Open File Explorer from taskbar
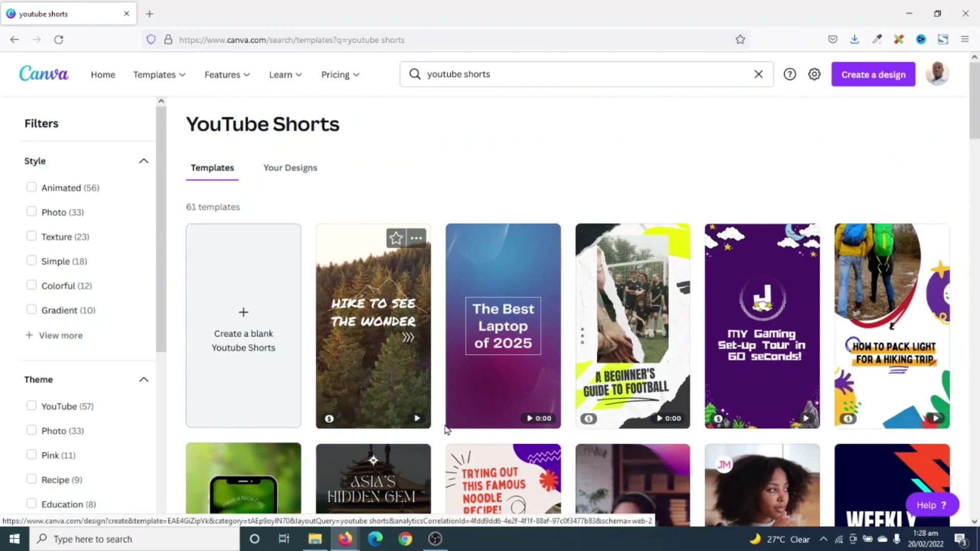Image resolution: width=980 pixels, height=551 pixels. click(315, 539)
